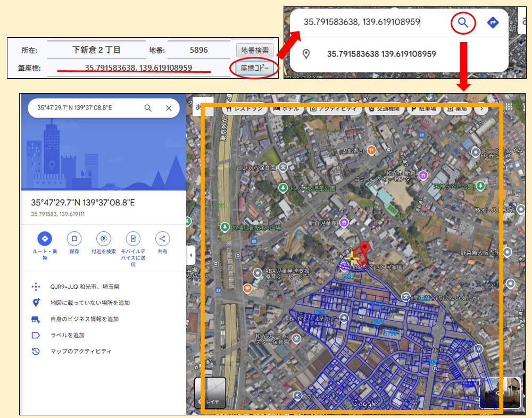The height and width of the screenshot is (418, 532).
Task: Click plus code QJR9+JJQ 和光市、埼玉県
Action: (85, 287)
